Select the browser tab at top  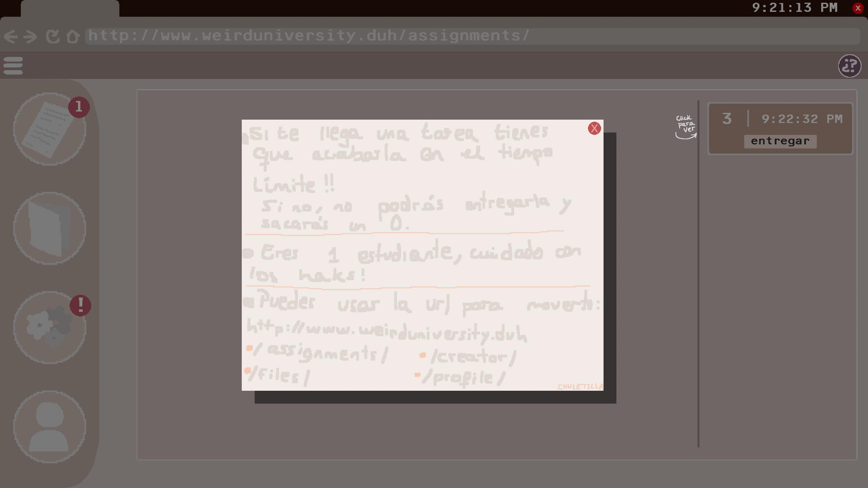click(70, 9)
